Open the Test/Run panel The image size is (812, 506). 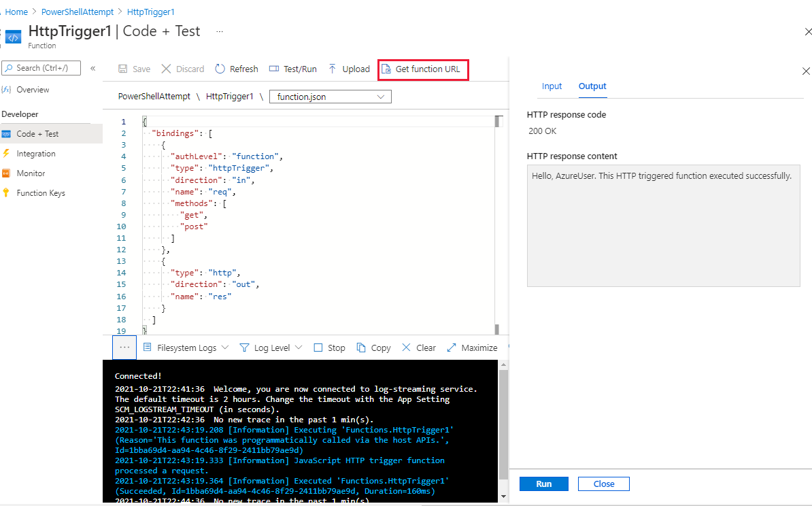click(292, 69)
